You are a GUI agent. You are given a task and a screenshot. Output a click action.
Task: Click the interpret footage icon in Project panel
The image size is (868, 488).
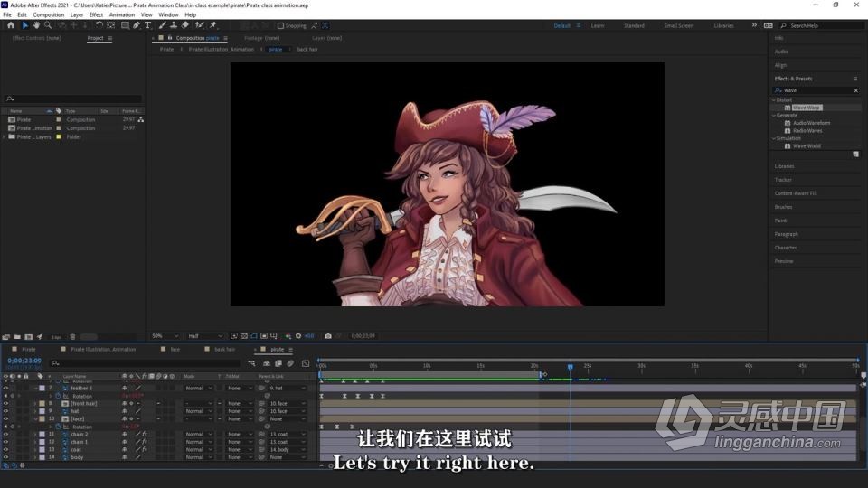6,337
